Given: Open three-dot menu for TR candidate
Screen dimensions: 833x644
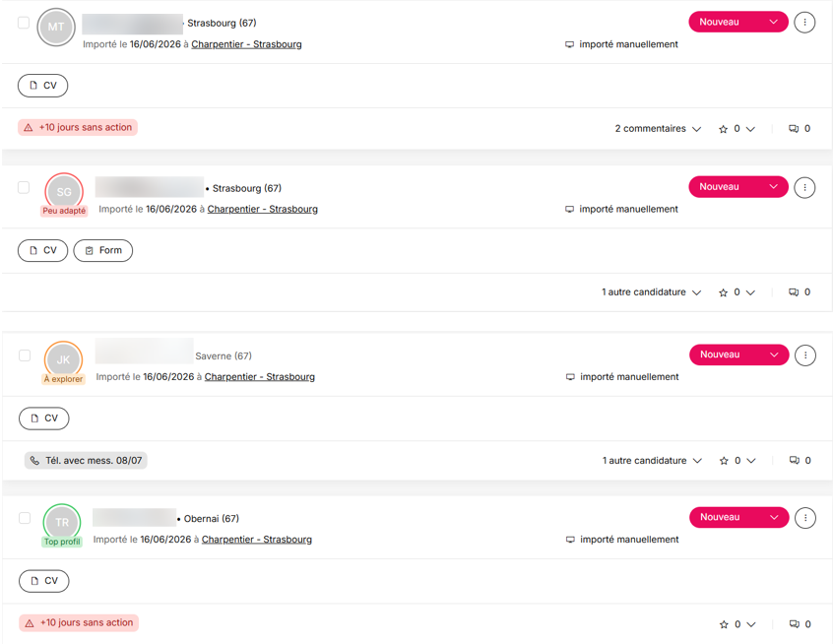Looking at the screenshot, I should [x=805, y=518].
